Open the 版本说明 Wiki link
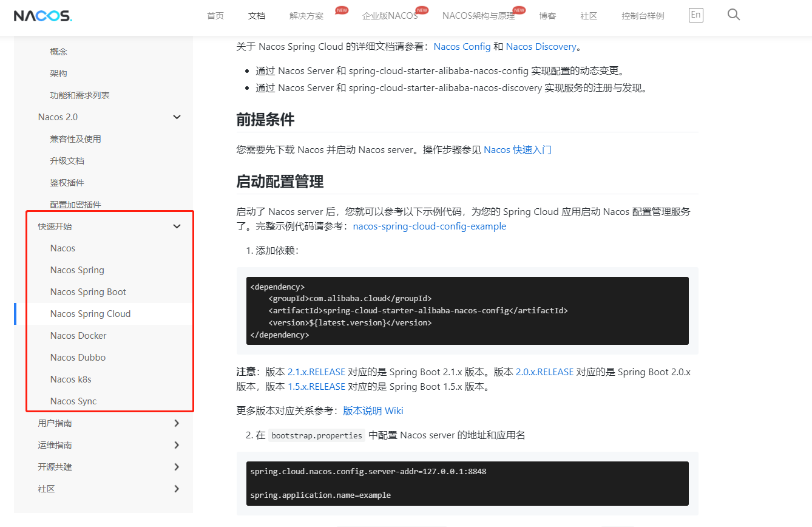This screenshot has height=527, width=812. pos(373,411)
